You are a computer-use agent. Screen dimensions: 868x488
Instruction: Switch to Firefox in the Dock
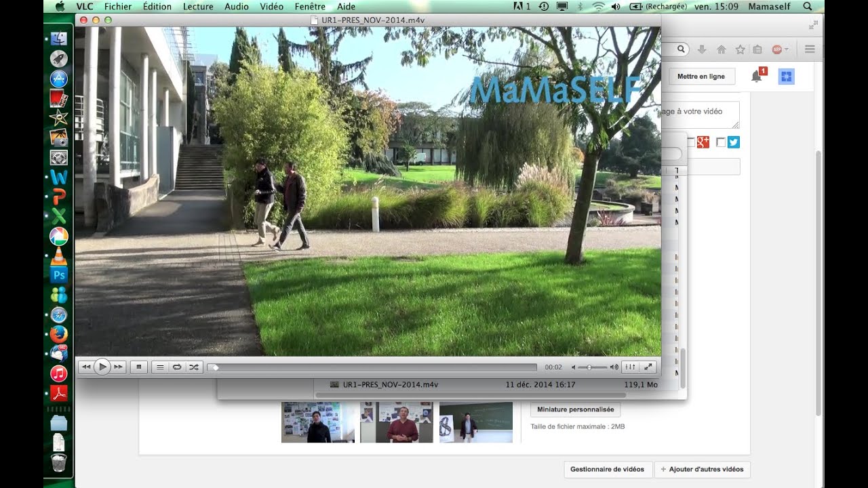59,334
